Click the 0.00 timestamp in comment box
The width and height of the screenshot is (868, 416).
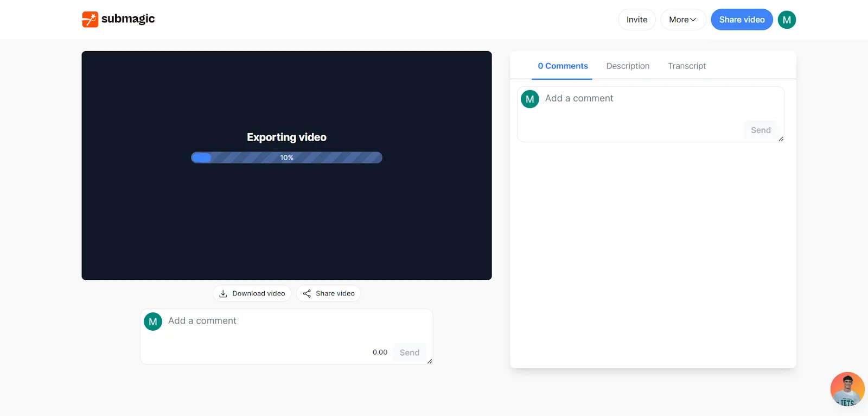click(380, 352)
